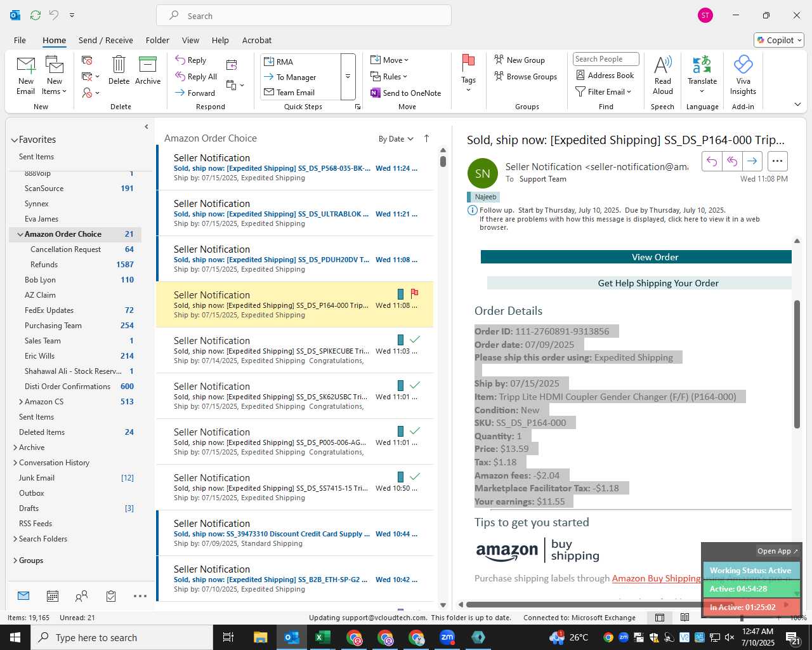Click Get Help Shipping Your Order
The width and height of the screenshot is (812, 650).
[639, 283]
